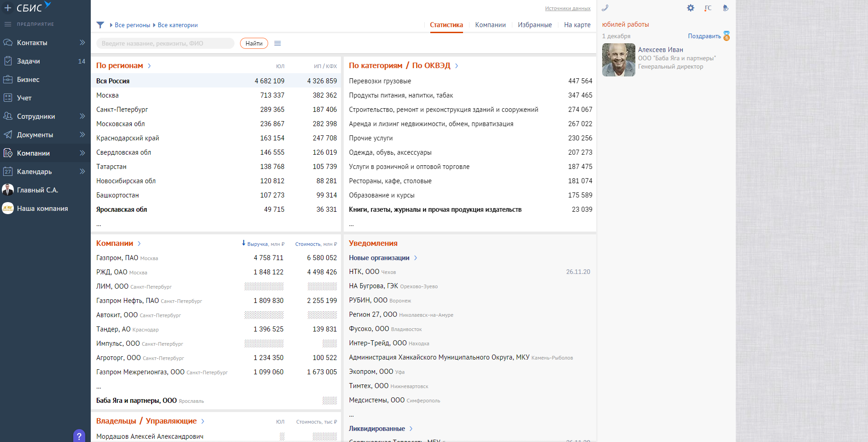Open Сотрудники via its people icon
Screen dimensions: 868x442
tap(8, 116)
